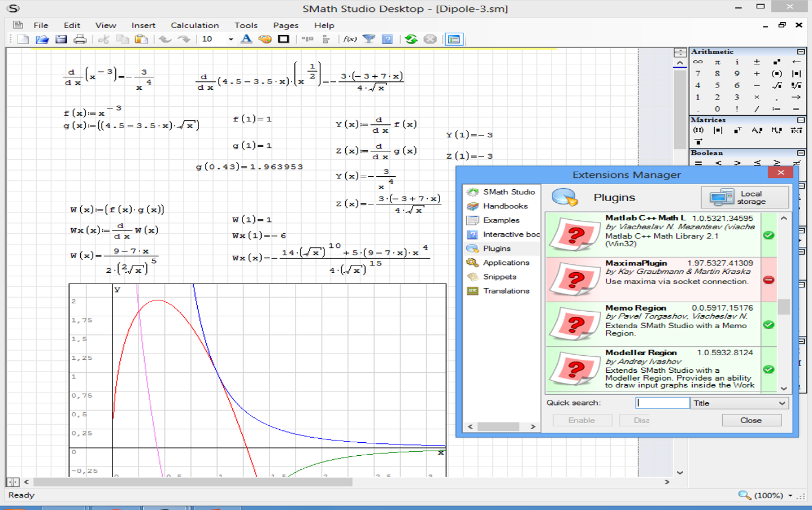
Task: Click the green recalculate worksheet icon
Action: pyautogui.click(x=411, y=39)
